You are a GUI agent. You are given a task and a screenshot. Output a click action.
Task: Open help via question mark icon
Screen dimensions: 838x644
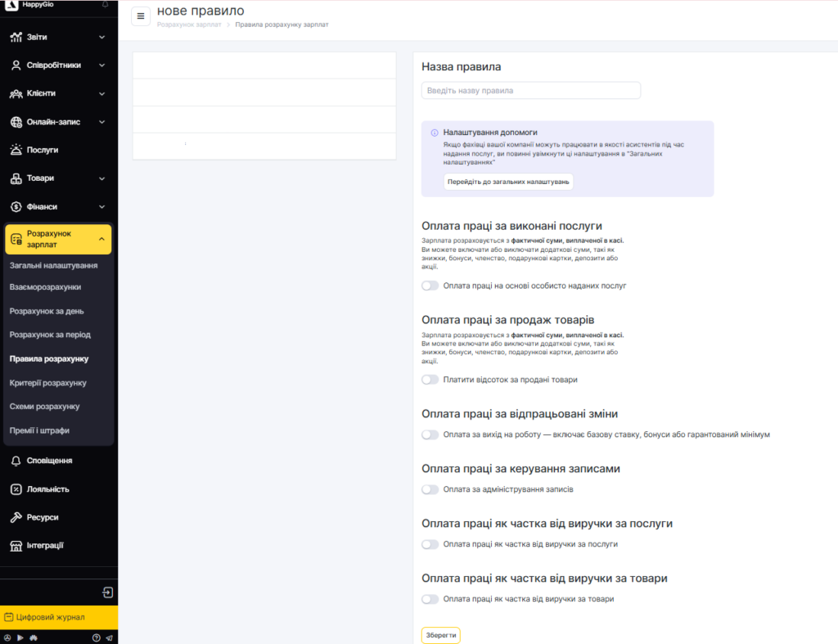pyautogui.click(x=97, y=637)
